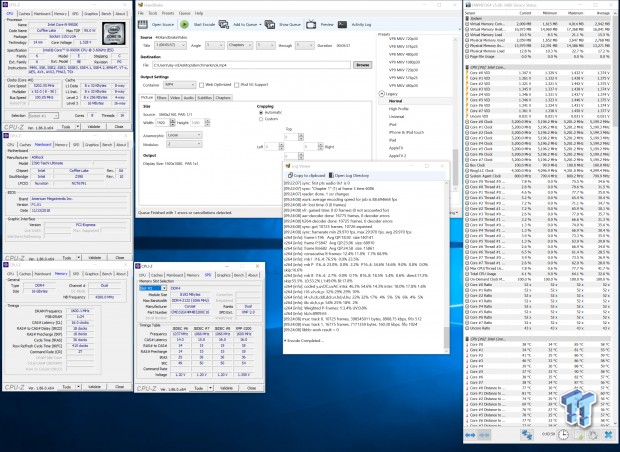Click the HWiNFO blue X close sensors icon
Screen dimensions: 620x452
pos(609,435)
